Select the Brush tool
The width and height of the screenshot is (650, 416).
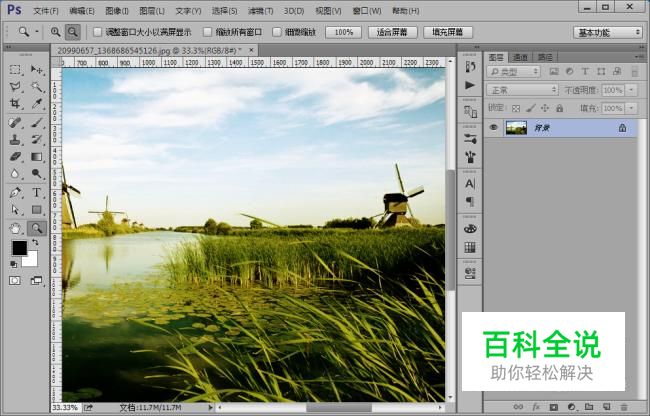point(36,123)
